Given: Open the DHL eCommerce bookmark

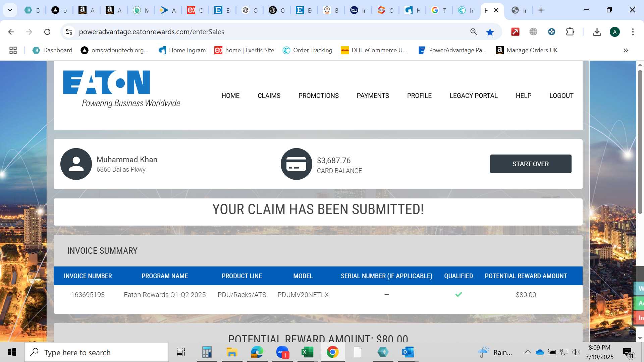Looking at the screenshot, I should point(374,50).
